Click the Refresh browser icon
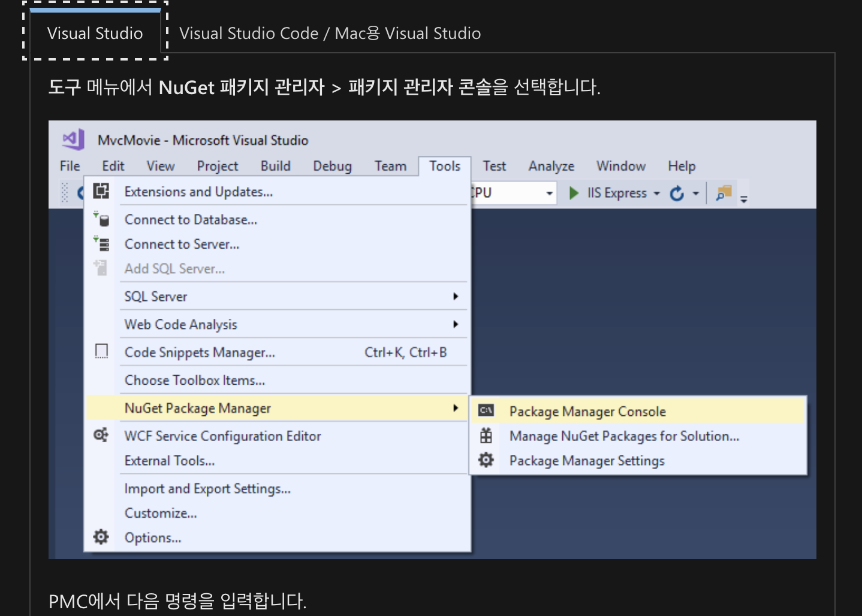Screen dimensions: 862x616 click(x=677, y=193)
